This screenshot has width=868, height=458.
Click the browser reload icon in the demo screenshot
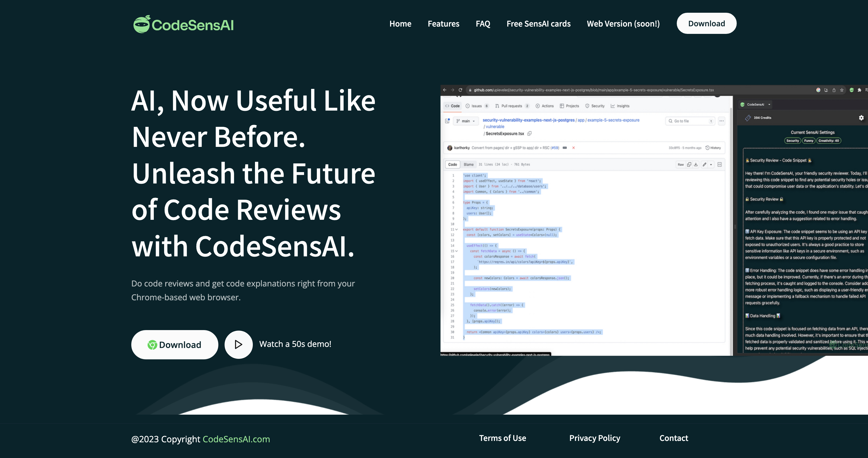point(460,90)
